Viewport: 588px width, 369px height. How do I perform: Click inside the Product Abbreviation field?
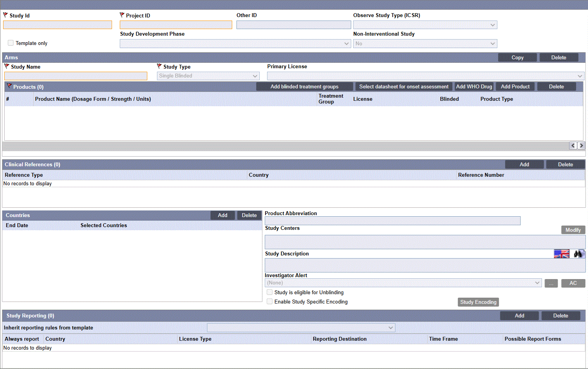391,221
